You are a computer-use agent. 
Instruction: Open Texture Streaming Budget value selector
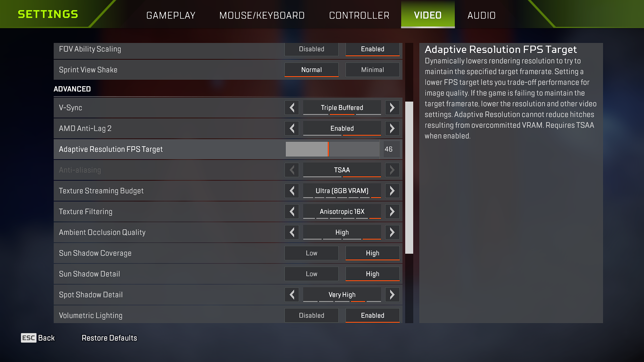pos(342,191)
